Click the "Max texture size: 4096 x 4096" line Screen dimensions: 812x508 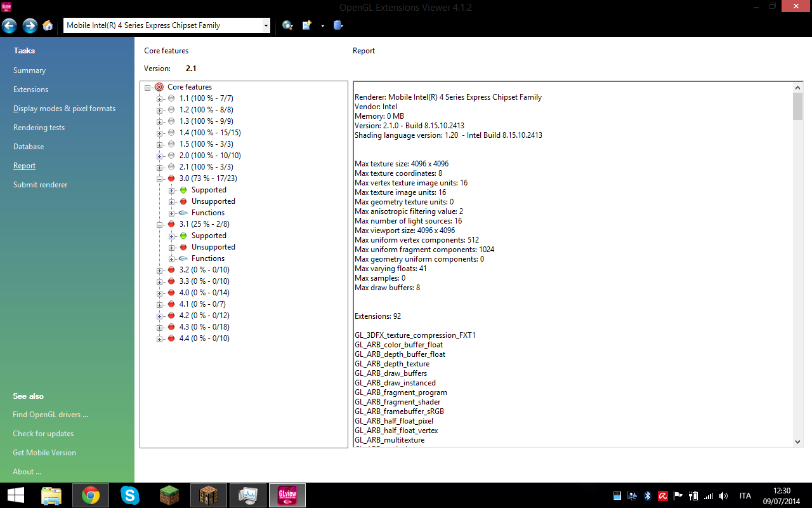(402, 164)
